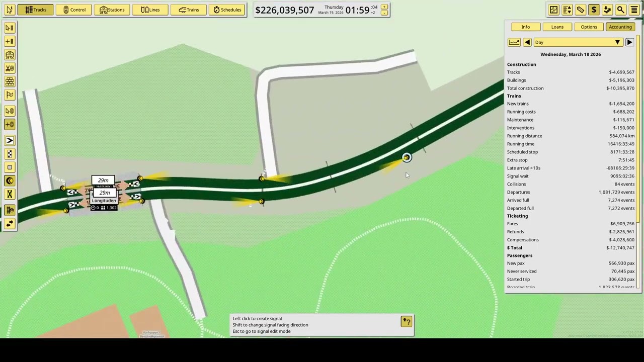
Task: Click the swap direction arrows tool
Action: click(x=10, y=224)
